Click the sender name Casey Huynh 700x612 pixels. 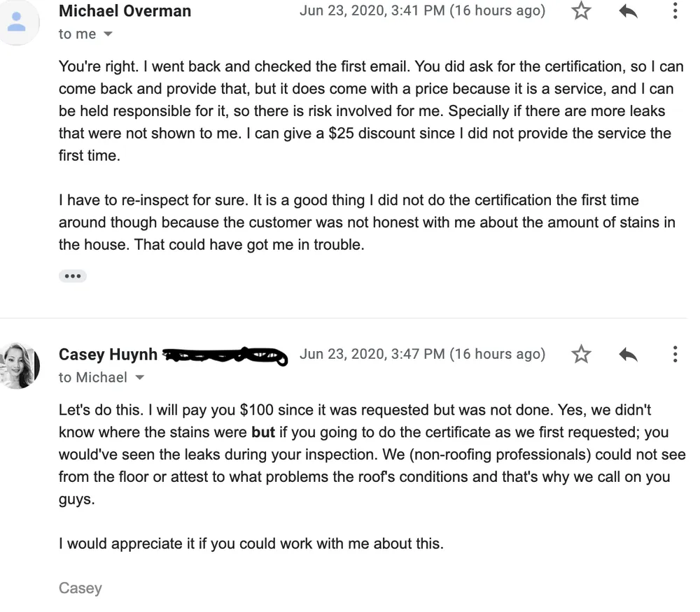pyautogui.click(x=108, y=355)
